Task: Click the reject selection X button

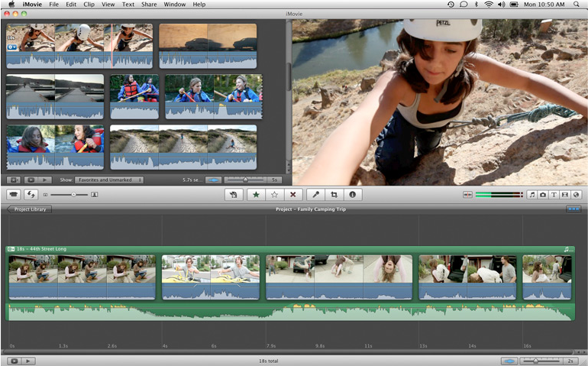Action: 292,195
